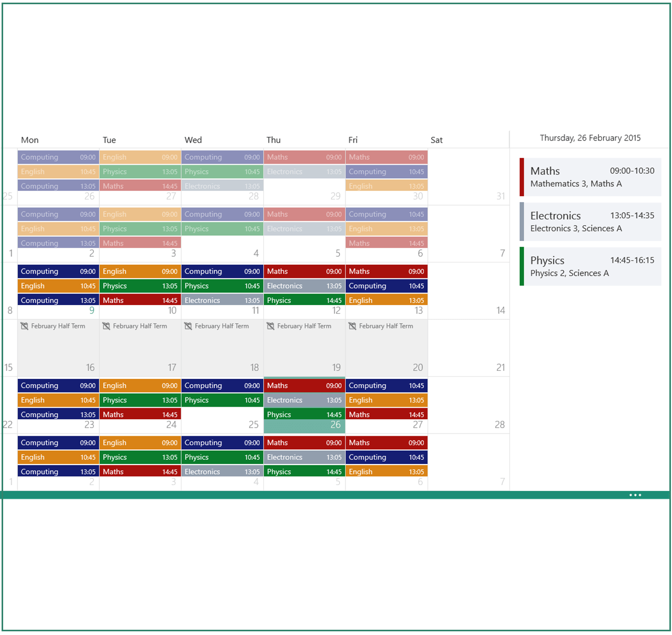
Task: Click the Saturday 21 day cell
Action: (x=469, y=348)
